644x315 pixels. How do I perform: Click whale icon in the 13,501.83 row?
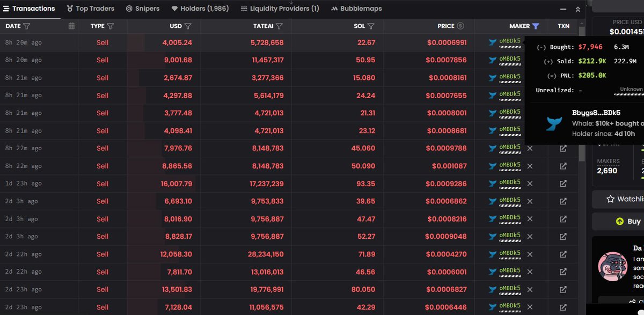[493, 290]
